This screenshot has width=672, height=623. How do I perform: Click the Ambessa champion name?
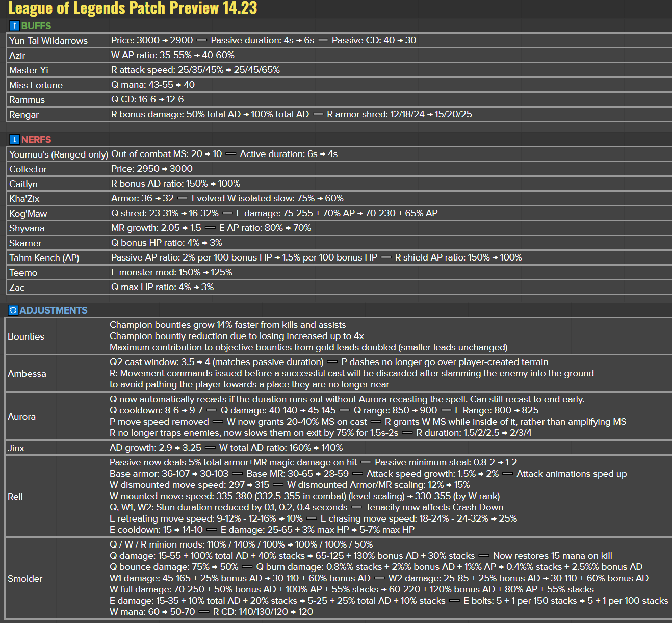pyautogui.click(x=27, y=374)
